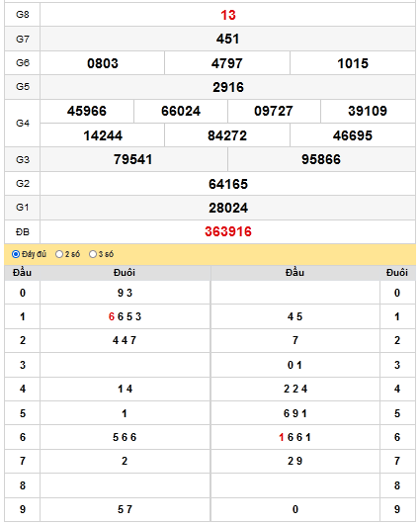Screen dimensions: 420x525
Task: Click the head digits cell "2 9"
Action: click(x=294, y=461)
